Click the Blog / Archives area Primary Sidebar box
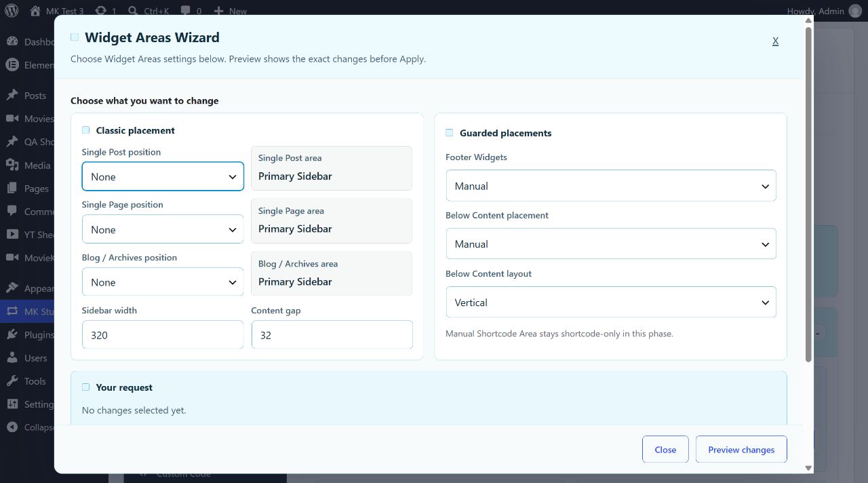The width and height of the screenshot is (868, 483). [332, 274]
